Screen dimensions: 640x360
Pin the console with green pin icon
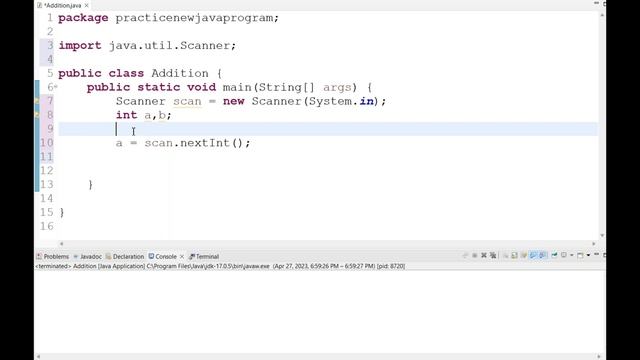(x=554, y=255)
